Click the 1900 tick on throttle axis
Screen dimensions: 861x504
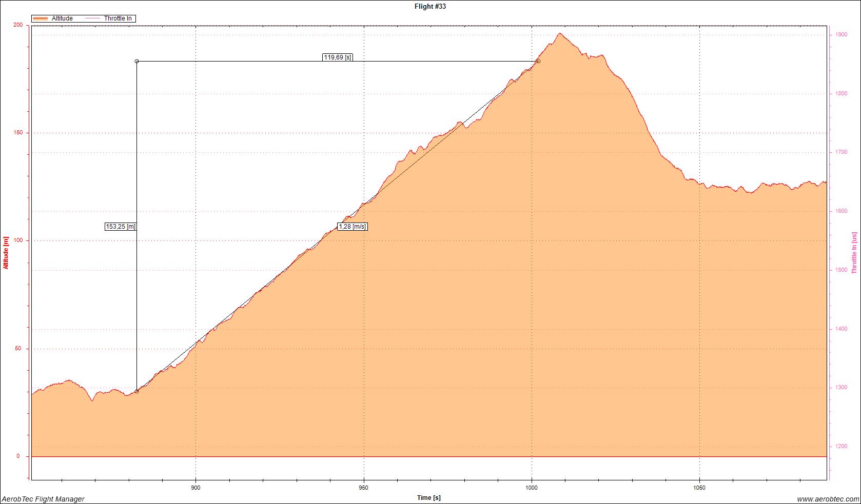click(x=841, y=35)
